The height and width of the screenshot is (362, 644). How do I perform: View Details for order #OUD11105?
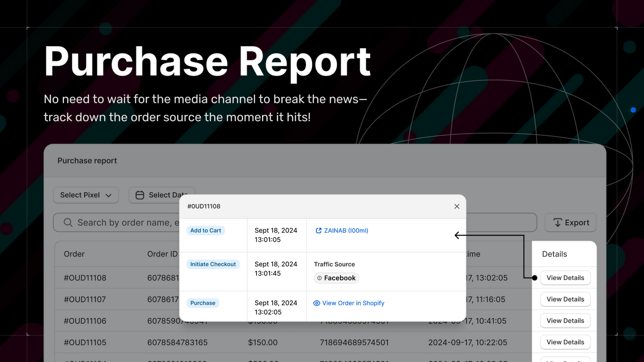click(x=566, y=342)
